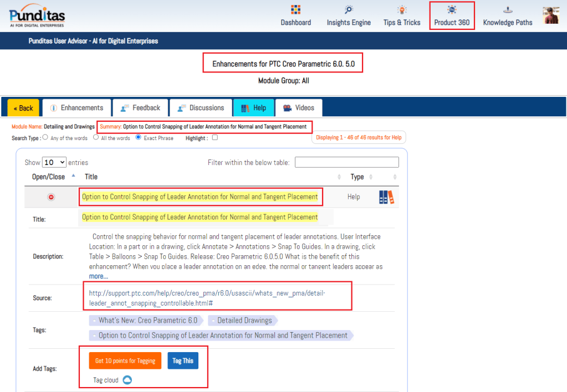
Task: Click the user profile avatar
Action: [x=550, y=16]
